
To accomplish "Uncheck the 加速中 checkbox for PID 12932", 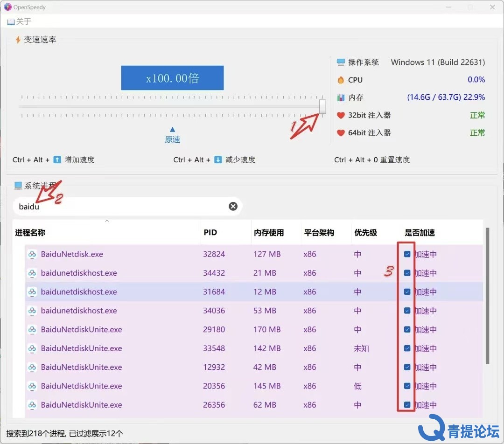I will [x=407, y=367].
